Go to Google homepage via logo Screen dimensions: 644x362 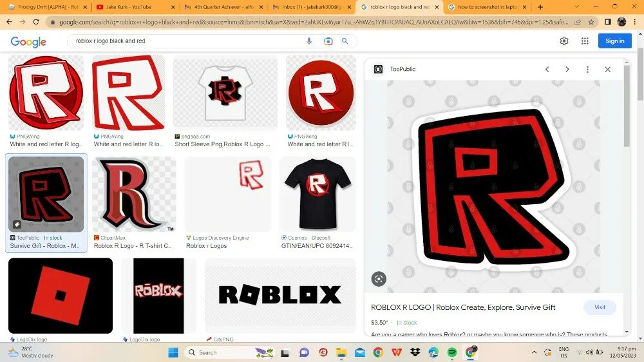[x=28, y=41]
